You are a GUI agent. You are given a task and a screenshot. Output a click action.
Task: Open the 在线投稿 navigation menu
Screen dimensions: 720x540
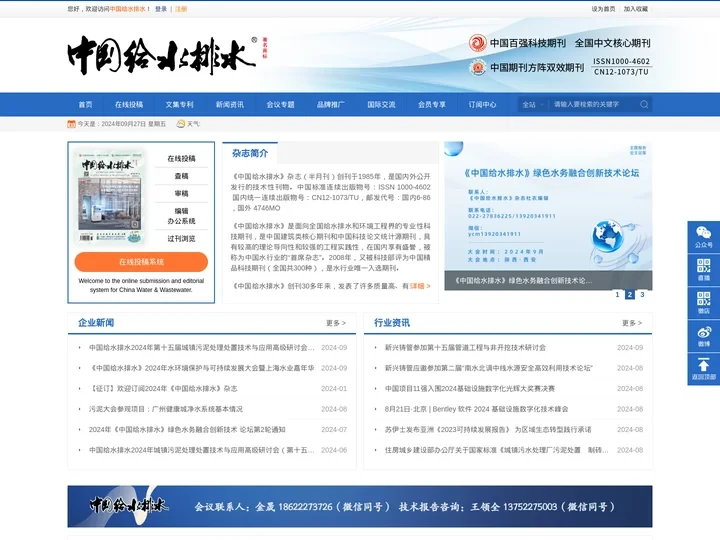(x=129, y=105)
